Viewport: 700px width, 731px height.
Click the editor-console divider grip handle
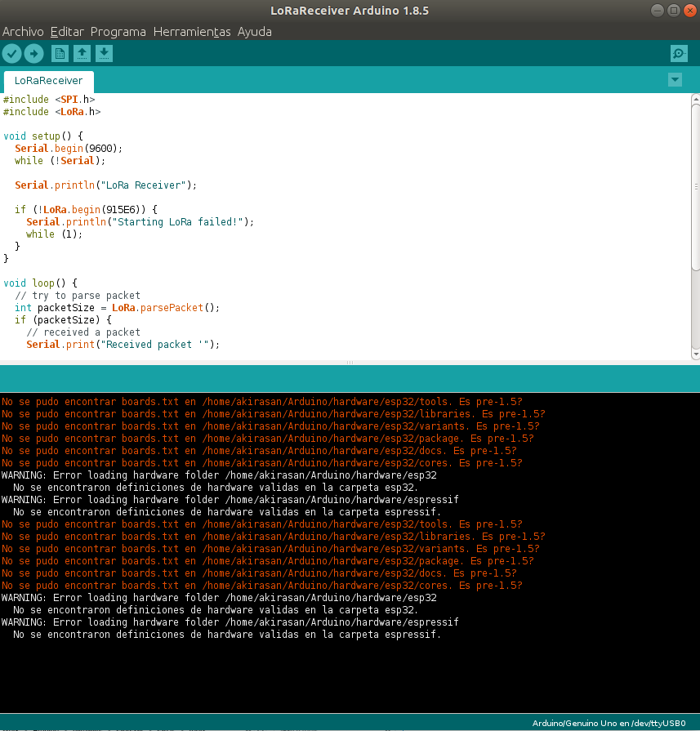click(x=350, y=363)
